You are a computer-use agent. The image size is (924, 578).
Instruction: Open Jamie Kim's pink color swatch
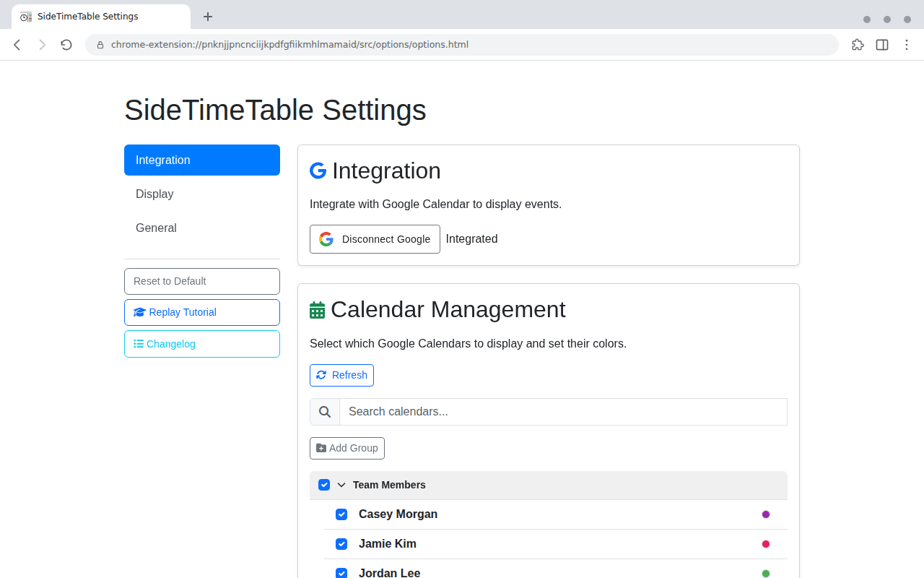766,544
